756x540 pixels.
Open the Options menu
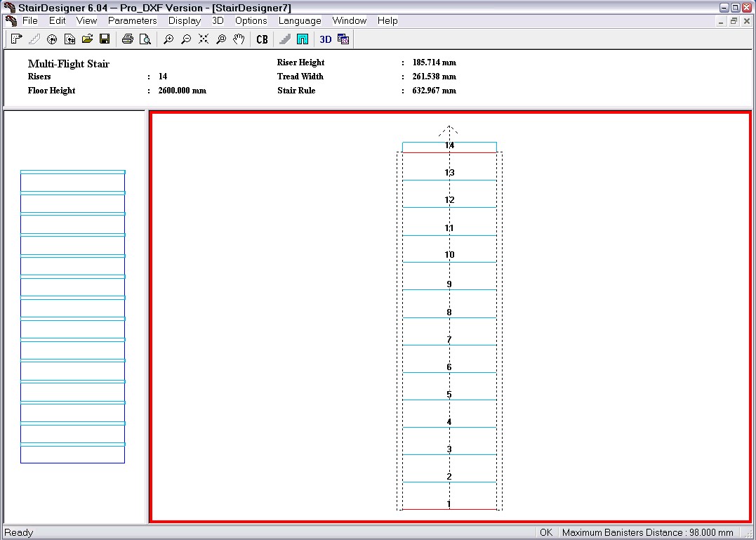coord(251,21)
